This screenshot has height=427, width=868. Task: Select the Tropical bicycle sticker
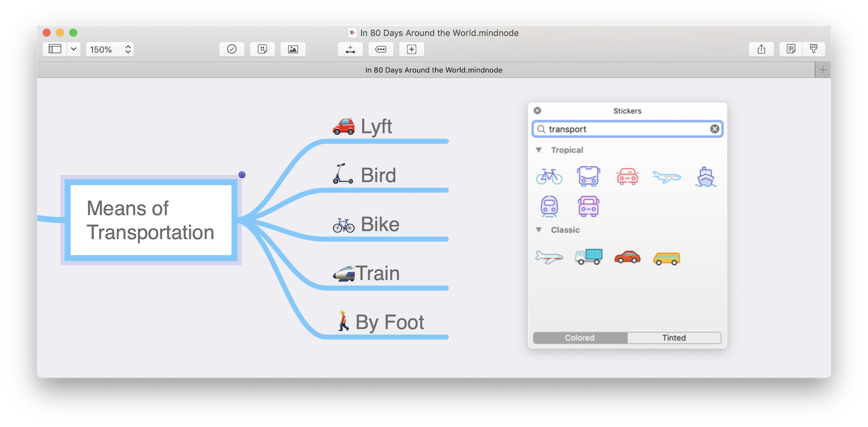click(x=550, y=176)
